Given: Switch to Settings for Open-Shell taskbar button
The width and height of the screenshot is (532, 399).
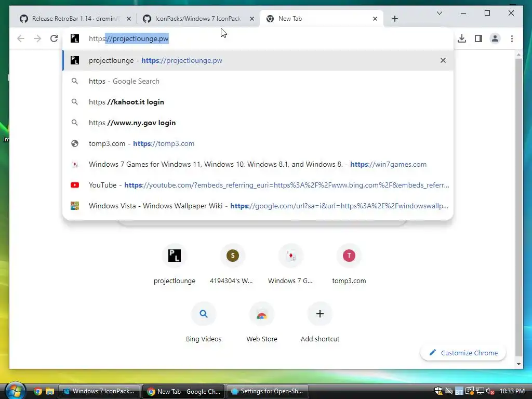Looking at the screenshot, I should click(268, 391).
